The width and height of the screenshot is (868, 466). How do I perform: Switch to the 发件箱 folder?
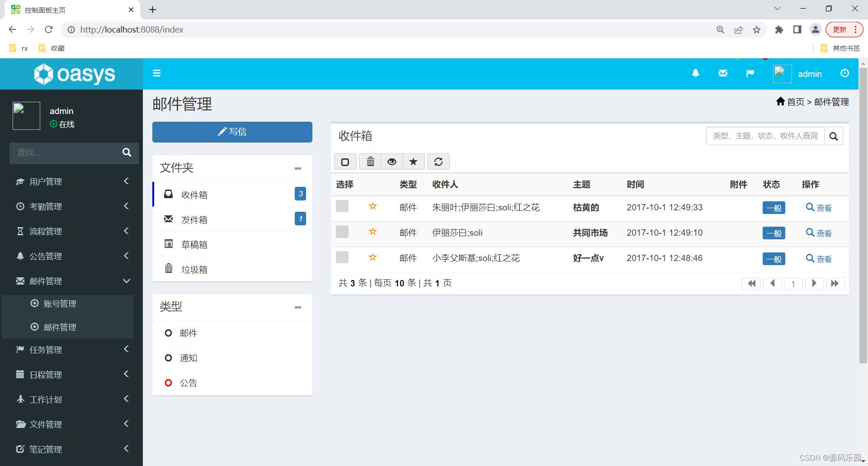tap(194, 219)
